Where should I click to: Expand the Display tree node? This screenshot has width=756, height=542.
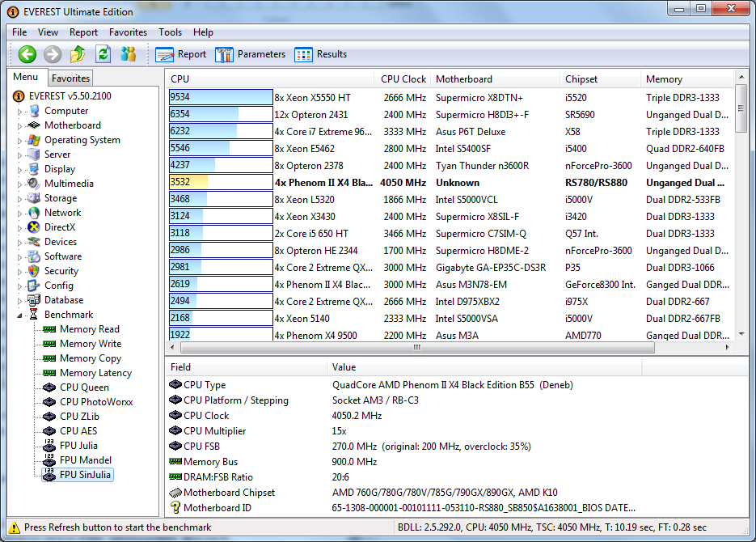point(19,169)
